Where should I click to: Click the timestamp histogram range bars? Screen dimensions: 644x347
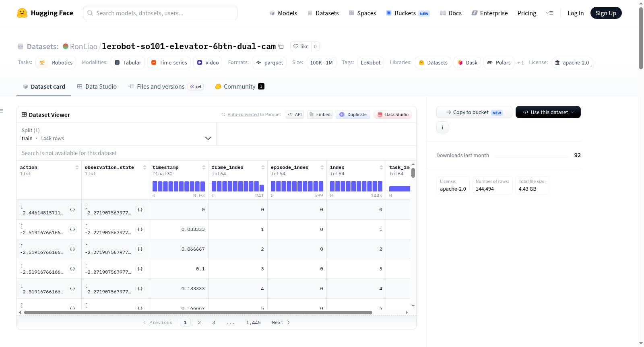[179, 186]
